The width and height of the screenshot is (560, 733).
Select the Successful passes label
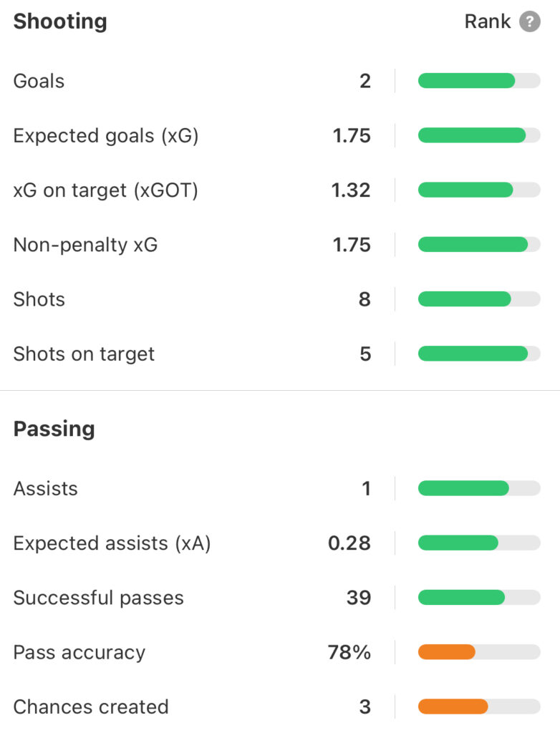98,598
